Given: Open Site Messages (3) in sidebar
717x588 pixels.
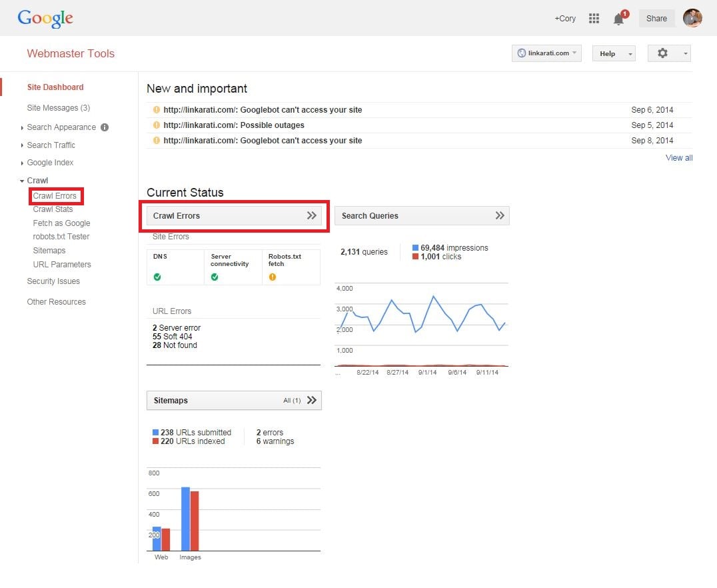Looking at the screenshot, I should (58, 108).
